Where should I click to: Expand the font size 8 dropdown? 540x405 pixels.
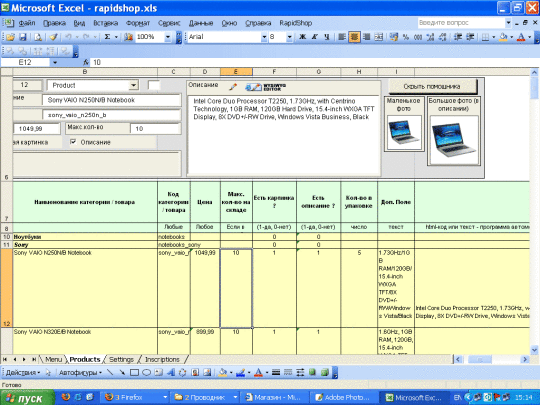coord(289,37)
